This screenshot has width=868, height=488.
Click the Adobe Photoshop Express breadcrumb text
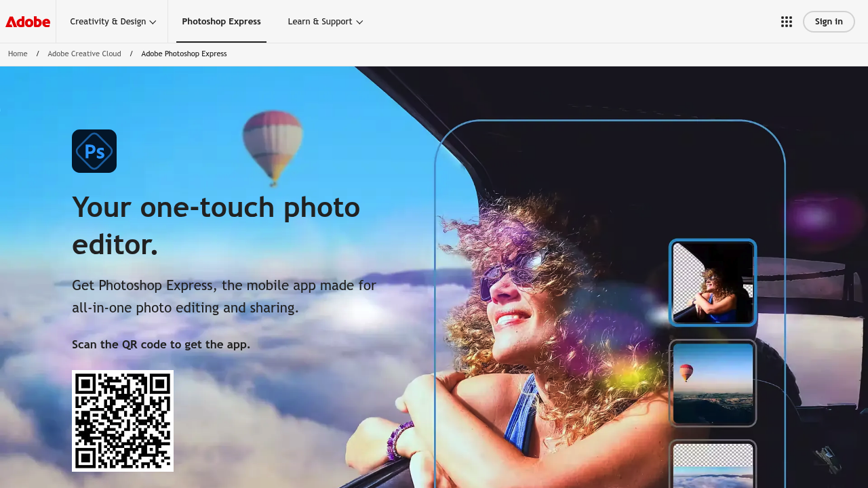184,54
